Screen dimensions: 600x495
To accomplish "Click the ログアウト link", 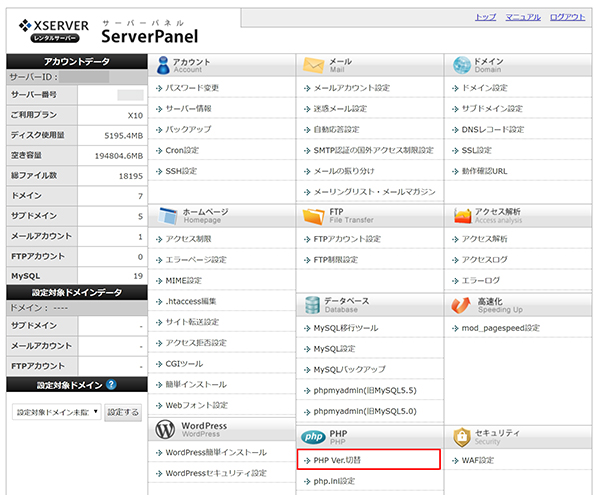I will pos(567,17).
